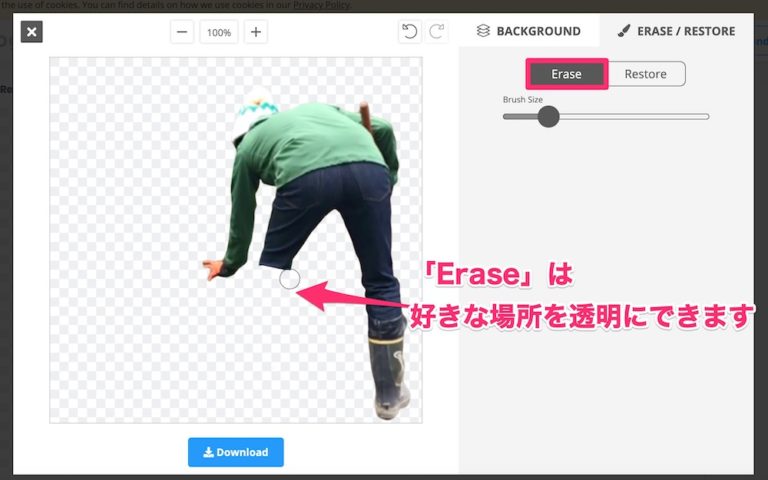Image resolution: width=768 pixels, height=480 pixels.
Task: Click the 100% zoom level field
Action: click(218, 32)
